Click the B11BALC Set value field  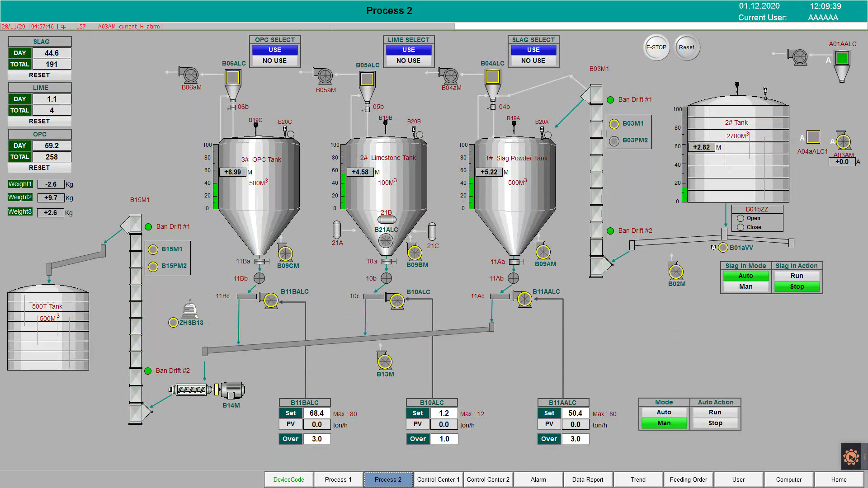click(x=316, y=413)
